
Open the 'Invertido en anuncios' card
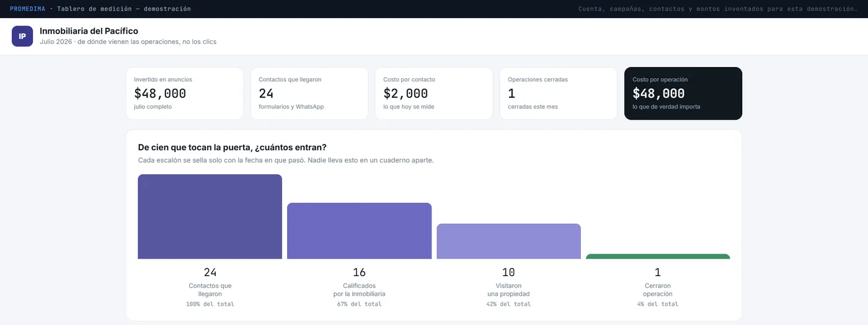click(185, 93)
